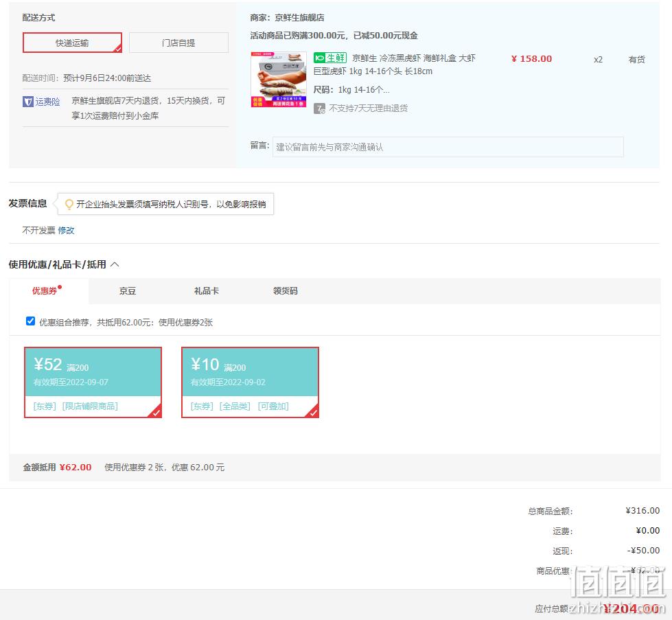Click the invoice tip lightbulb icon
Screen dimensions: 672x620
click(x=69, y=205)
